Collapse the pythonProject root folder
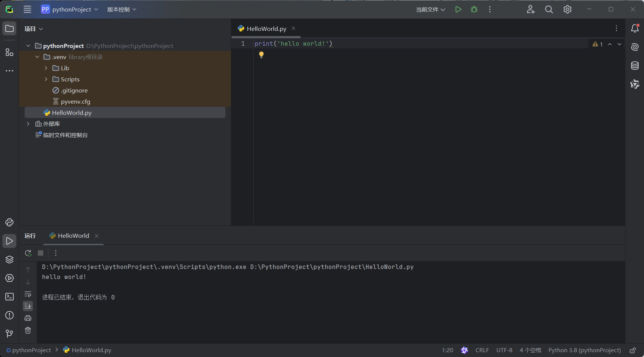Screen dimensions: 644x357 tap(28, 46)
